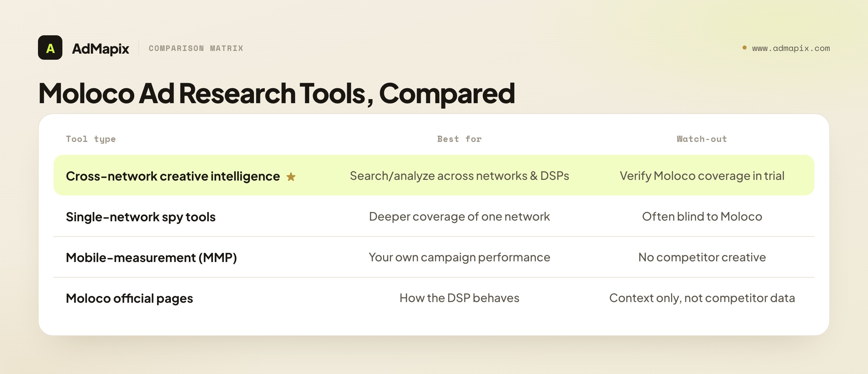This screenshot has height=374, width=868.
Task: Select Moloco official pages row title
Action: 129,298
